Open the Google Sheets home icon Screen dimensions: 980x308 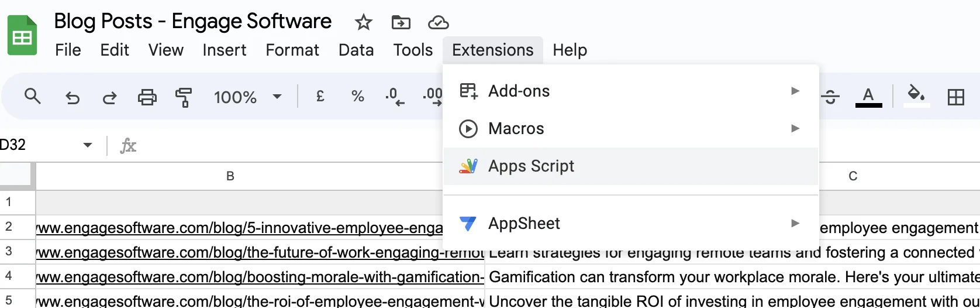coord(22,36)
